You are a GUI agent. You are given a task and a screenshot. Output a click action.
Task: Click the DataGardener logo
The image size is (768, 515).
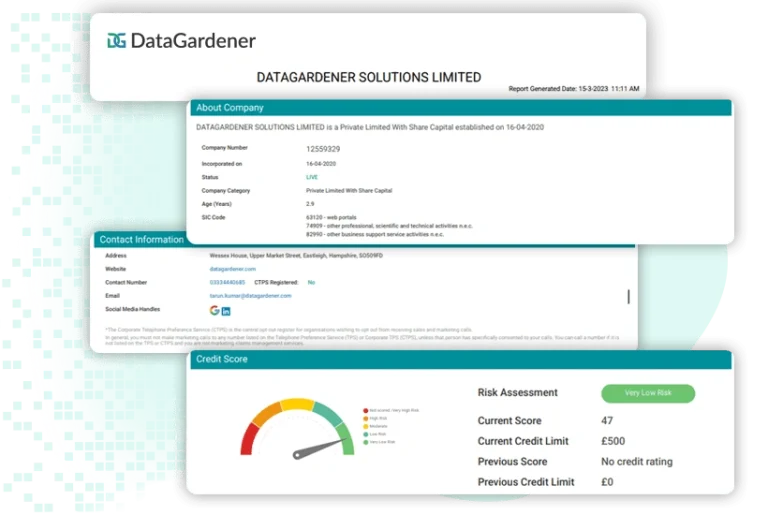(x=181, y=41)
